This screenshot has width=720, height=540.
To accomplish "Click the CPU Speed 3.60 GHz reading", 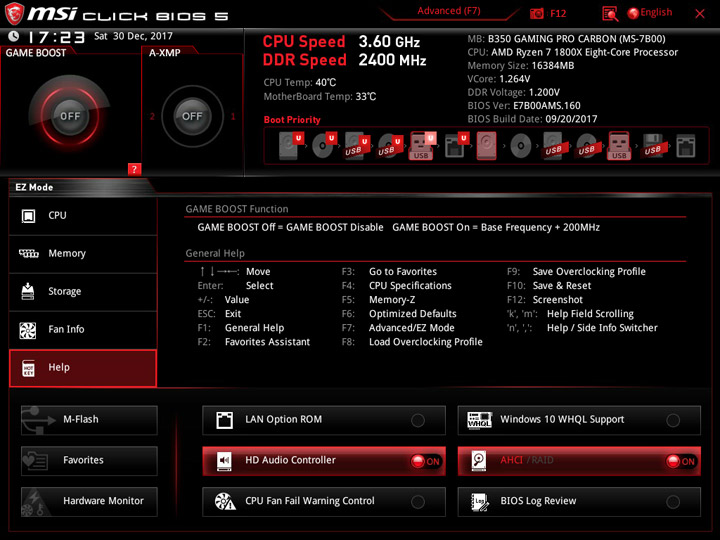I will point(341,42).
